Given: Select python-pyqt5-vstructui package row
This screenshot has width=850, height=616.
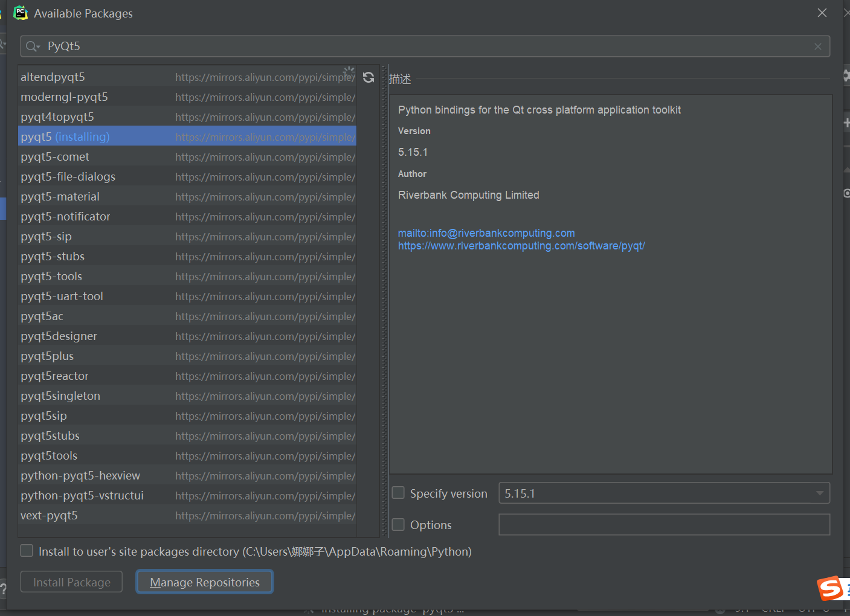Looking at the screenshot, I should [187, 495].
